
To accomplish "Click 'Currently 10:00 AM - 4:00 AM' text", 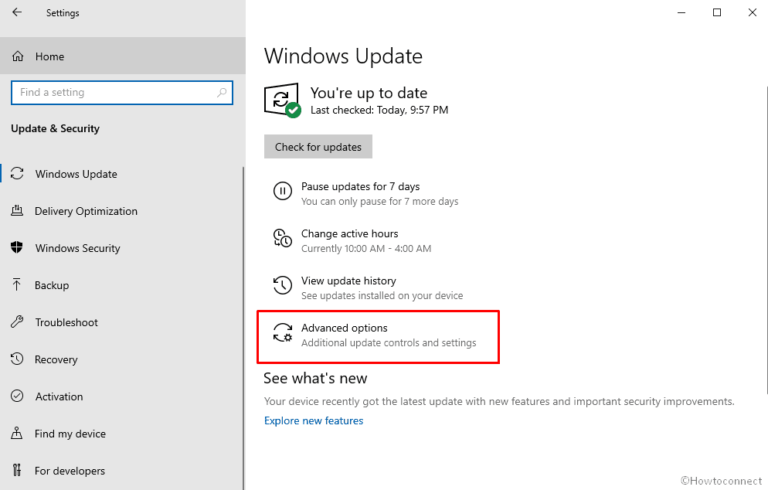I will click(366, 248).
